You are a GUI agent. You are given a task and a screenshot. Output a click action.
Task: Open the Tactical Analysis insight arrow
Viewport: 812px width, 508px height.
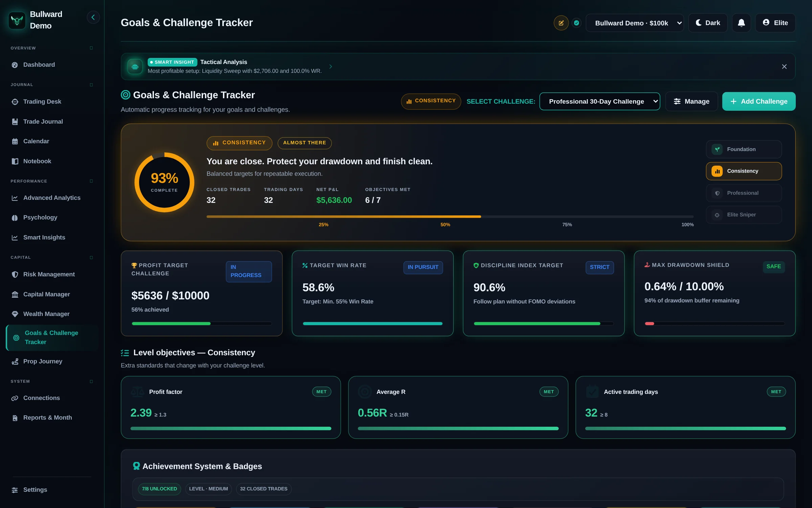(331, 67)
